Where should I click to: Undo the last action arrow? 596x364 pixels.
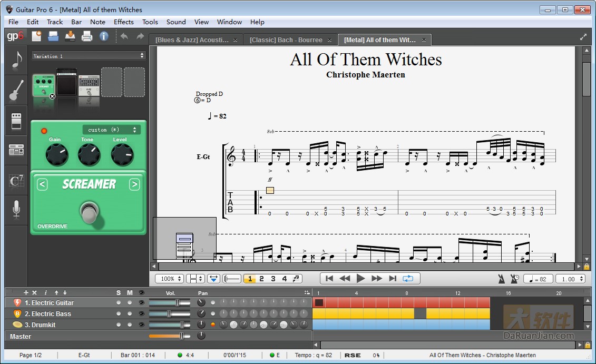(x=124, y=36)
